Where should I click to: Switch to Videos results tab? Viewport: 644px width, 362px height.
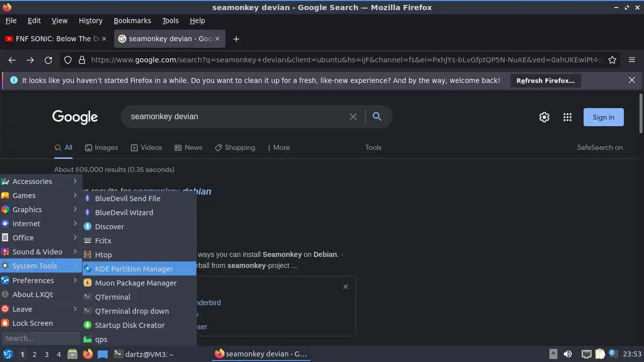[x=146, y=148]
